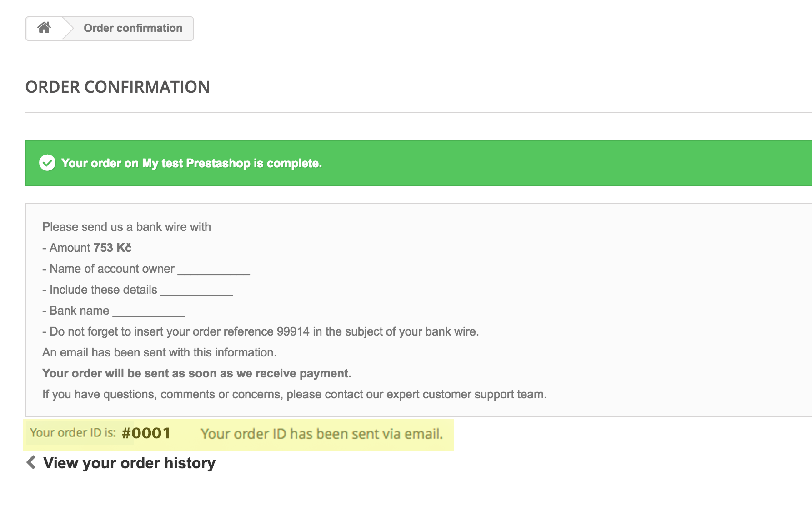Click 'Your order ID has been sent via email'
This screenshot has width=812, height=511.
321,434
